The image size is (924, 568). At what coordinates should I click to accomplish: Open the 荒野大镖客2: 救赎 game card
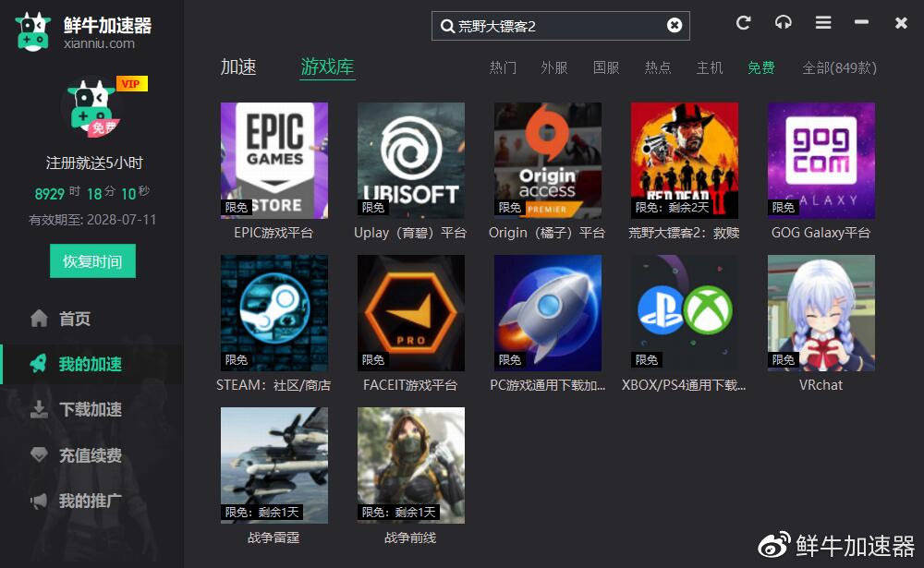684,162
